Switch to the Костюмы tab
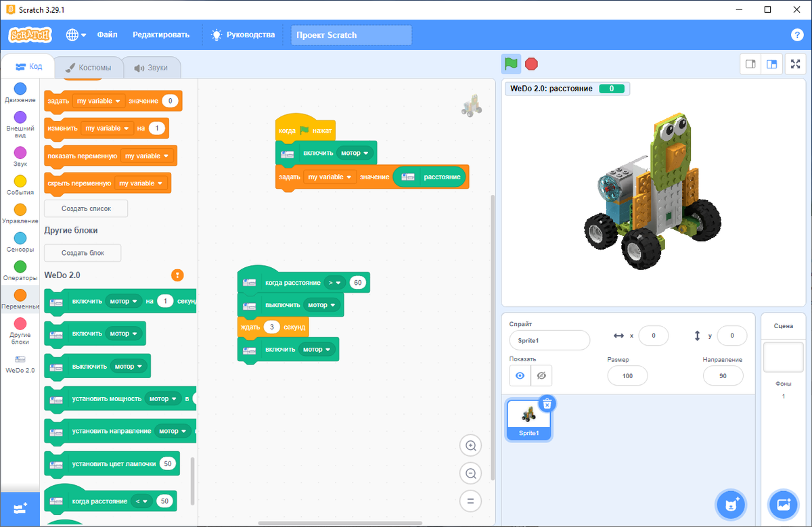The width and height of the screenshot is (812, 527). pos(89,68)
